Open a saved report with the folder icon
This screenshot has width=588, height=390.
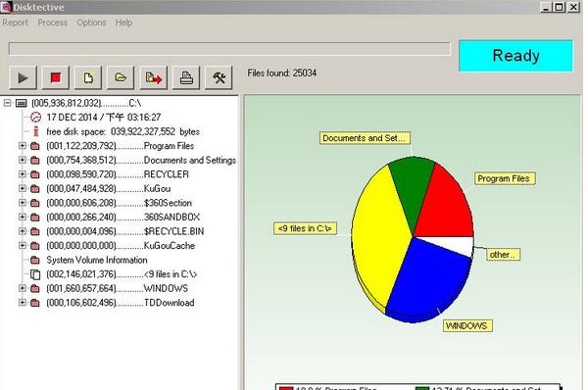pos(121,77)
